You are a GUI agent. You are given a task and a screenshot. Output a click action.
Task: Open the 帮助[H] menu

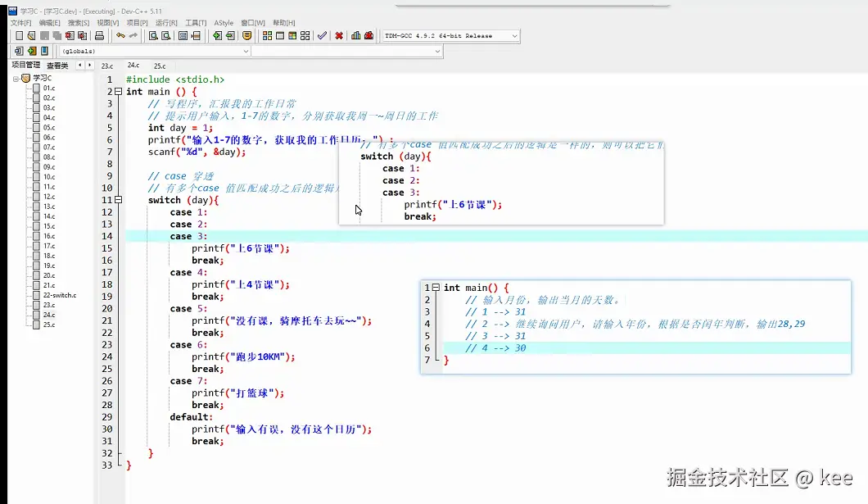(284, 23)
